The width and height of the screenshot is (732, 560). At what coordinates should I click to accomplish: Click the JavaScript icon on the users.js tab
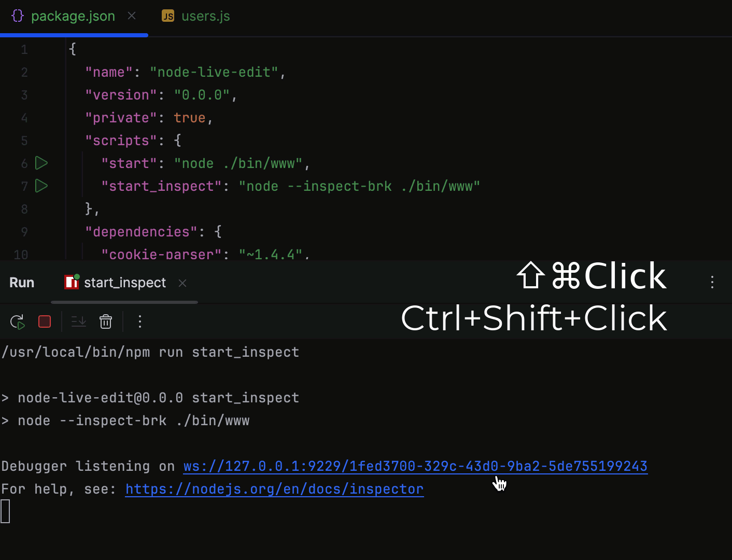pyautogui.click(x=168, y=16)
